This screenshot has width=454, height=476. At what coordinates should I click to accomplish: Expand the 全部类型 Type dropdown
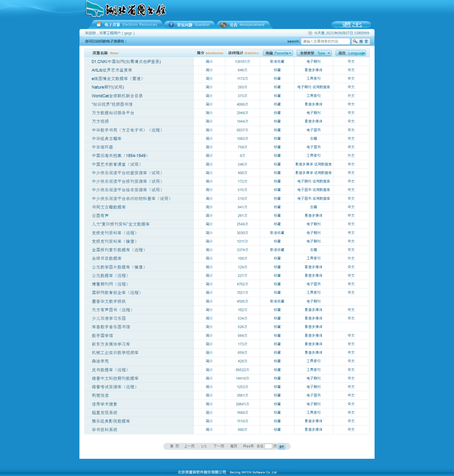coord(314,53)
